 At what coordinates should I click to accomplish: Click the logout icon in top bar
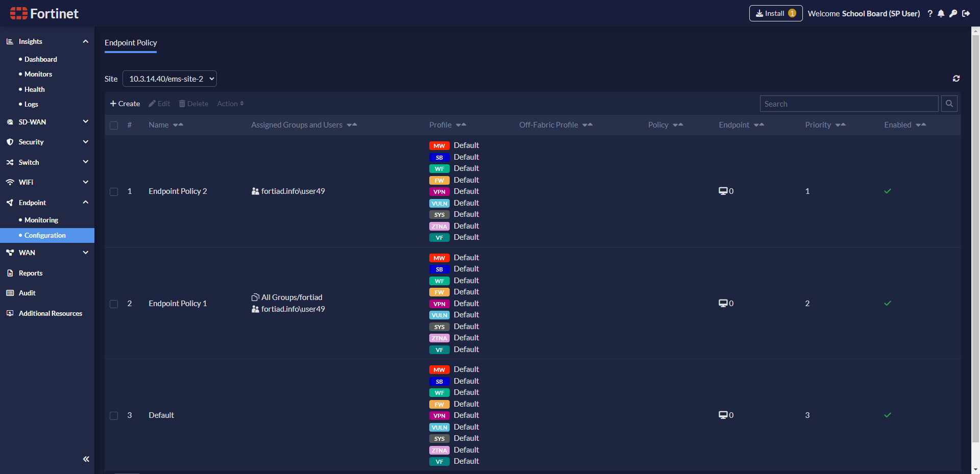point(966,14)
